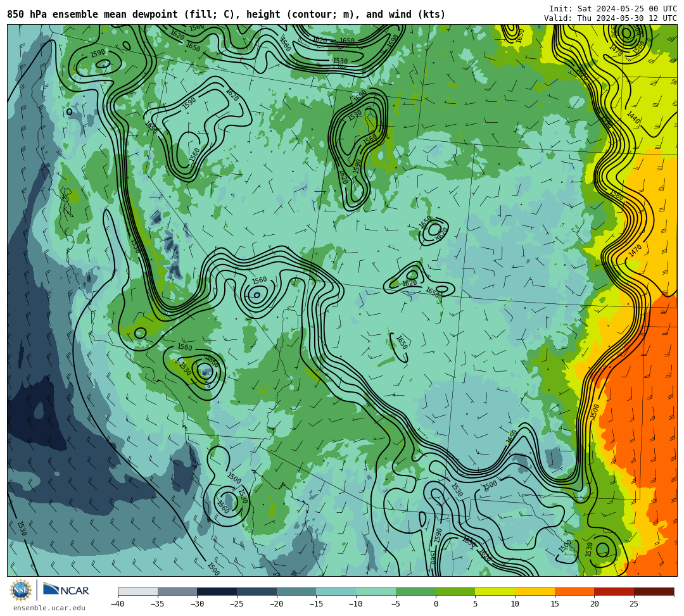Viewport: 684px width, 616px height.
Task: Click the 0 colorbar tick label
Action: 436,604
